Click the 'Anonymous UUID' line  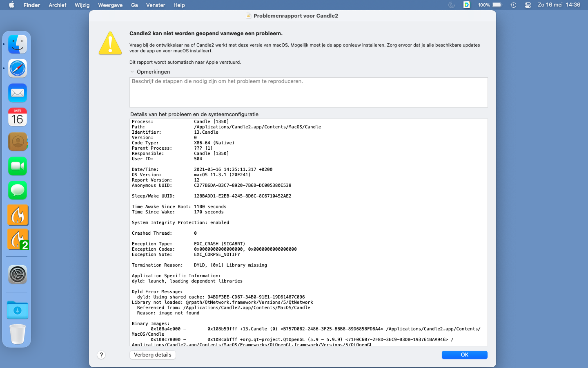click(x=212, y=185)
